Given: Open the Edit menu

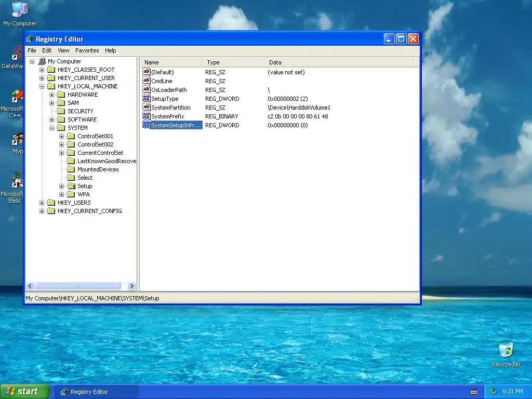Looking at the screenshot, I should click(47, 50).
